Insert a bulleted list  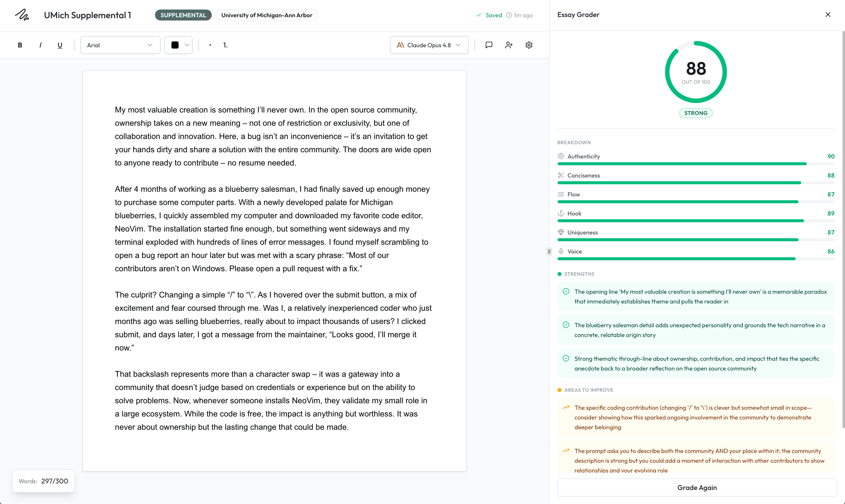click(210, 45)
